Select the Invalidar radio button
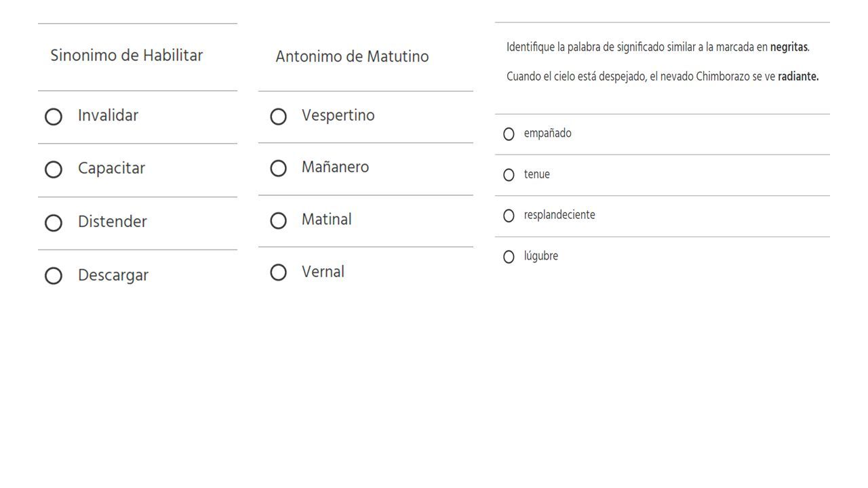Image resolution: width=868 pixels, height=488 pixels. pyautogui.click(x=54, y=117)
